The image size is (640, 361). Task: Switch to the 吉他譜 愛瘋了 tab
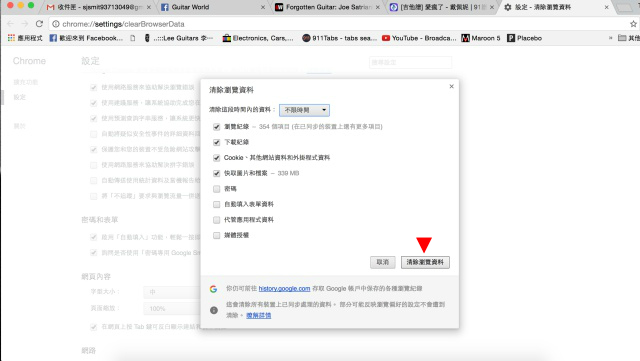(440, 7)
